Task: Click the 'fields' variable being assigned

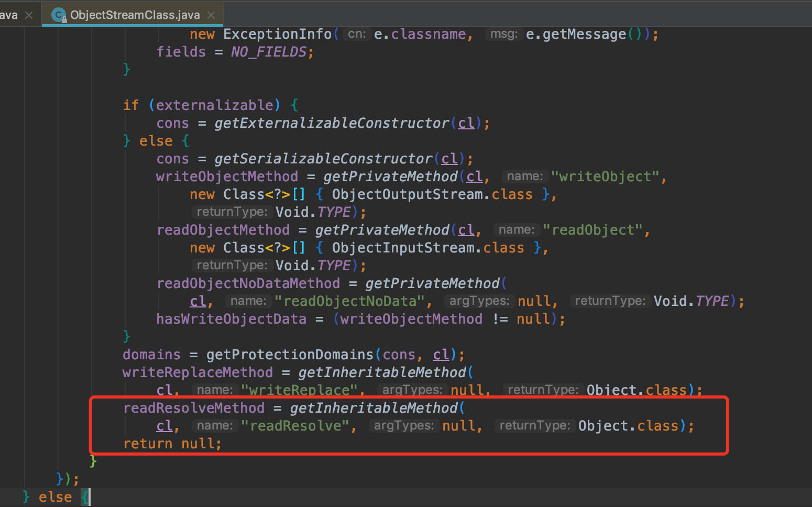Action: (181, 52)
